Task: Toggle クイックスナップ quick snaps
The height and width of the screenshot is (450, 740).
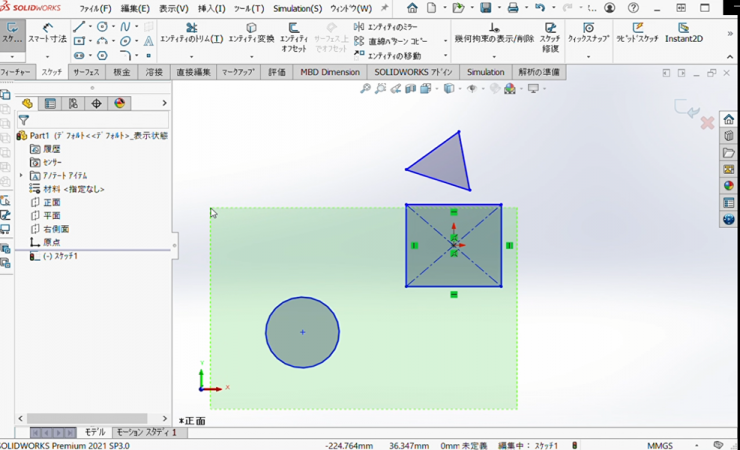Action: (x=588, y=33)
